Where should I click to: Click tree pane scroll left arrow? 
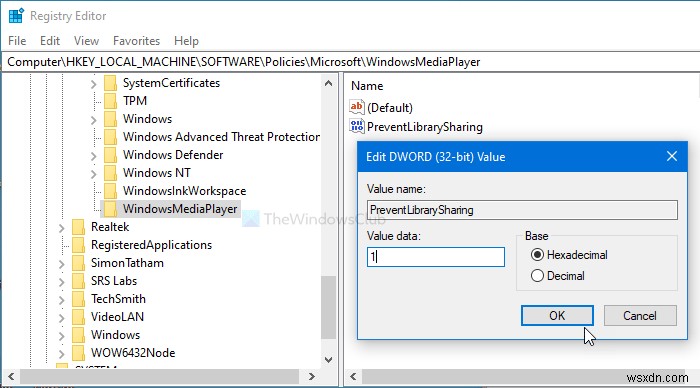pyautogui.click(x=11, y=377)
